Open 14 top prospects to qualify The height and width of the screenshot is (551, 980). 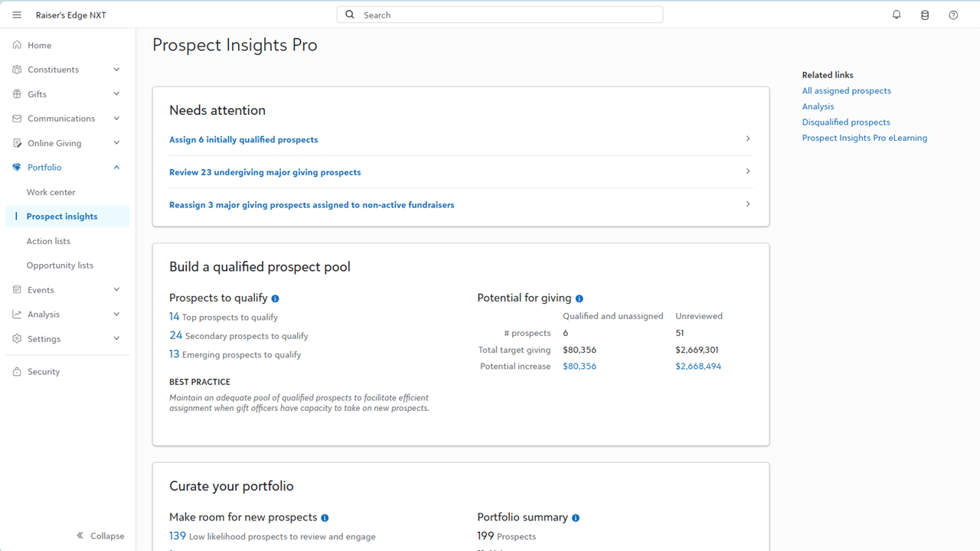[x=175, y=317]
